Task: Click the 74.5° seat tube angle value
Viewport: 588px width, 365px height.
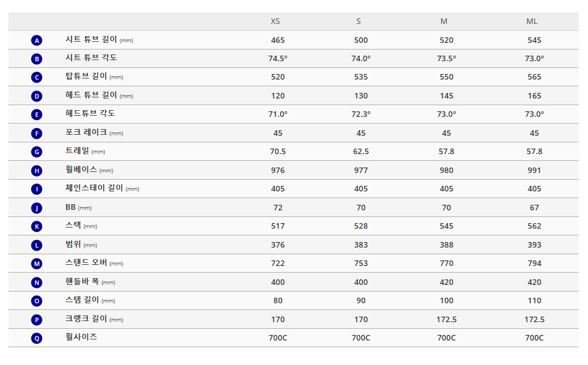Action: coord(278,58)
